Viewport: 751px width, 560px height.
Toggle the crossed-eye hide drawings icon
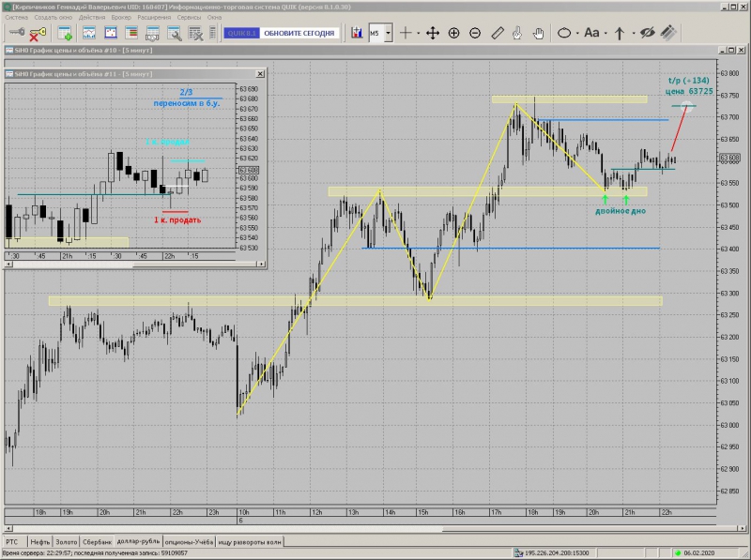pos(647,33)
